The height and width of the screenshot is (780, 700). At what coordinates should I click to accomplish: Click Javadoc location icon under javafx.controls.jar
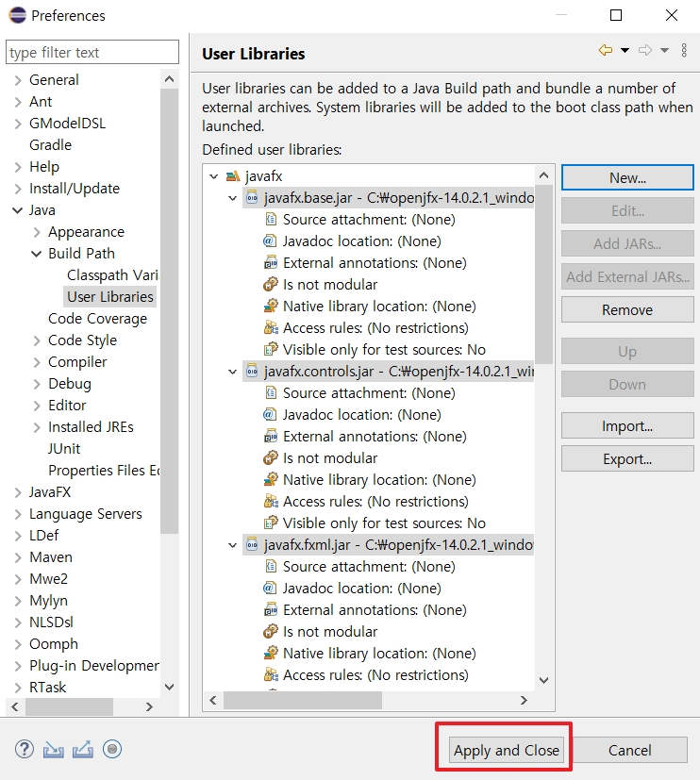pos(269,415)
